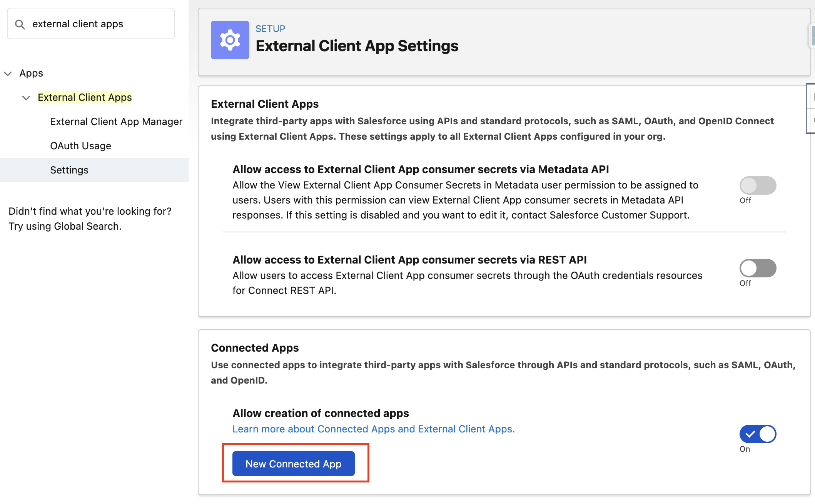Disable Allow creation of connected apps toggle
Screen dimensions: 815x504
[757, 434]
